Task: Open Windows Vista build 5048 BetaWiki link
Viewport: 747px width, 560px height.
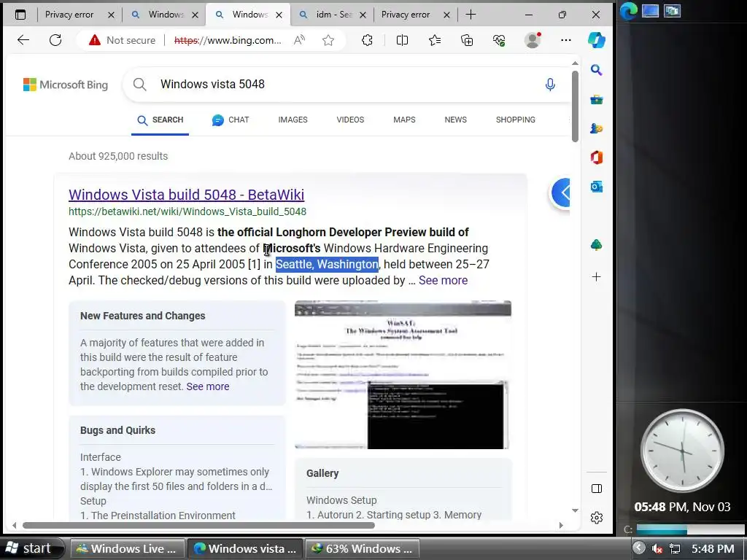Action: point(186,194)
